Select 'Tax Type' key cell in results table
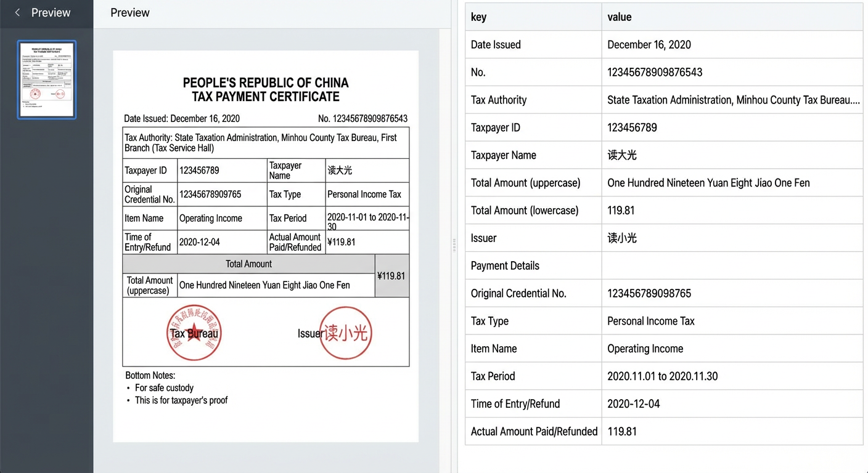Viewport: 868px width, 473px height. [x=533, y=321]
